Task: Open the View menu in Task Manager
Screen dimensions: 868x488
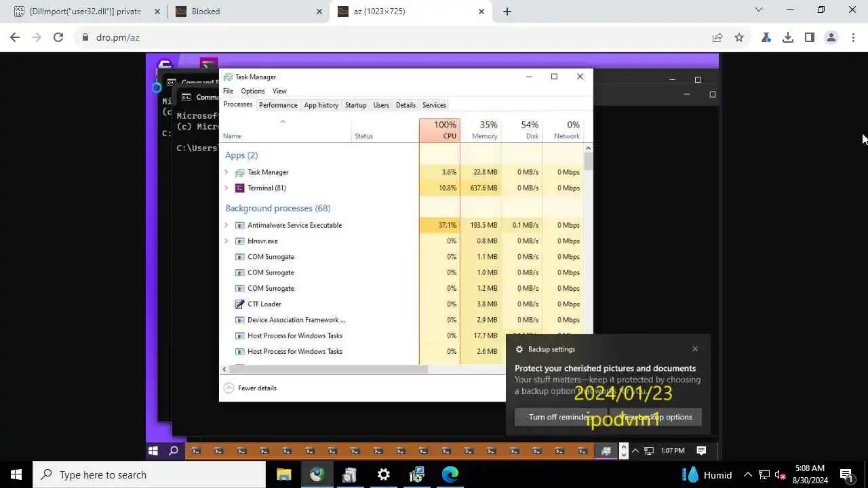Action: click(279, 91)
